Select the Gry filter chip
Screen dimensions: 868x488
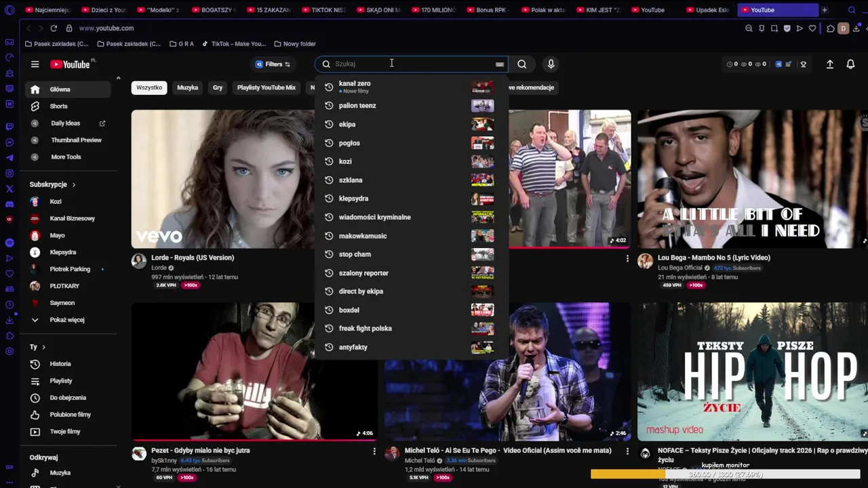point(218,87)
